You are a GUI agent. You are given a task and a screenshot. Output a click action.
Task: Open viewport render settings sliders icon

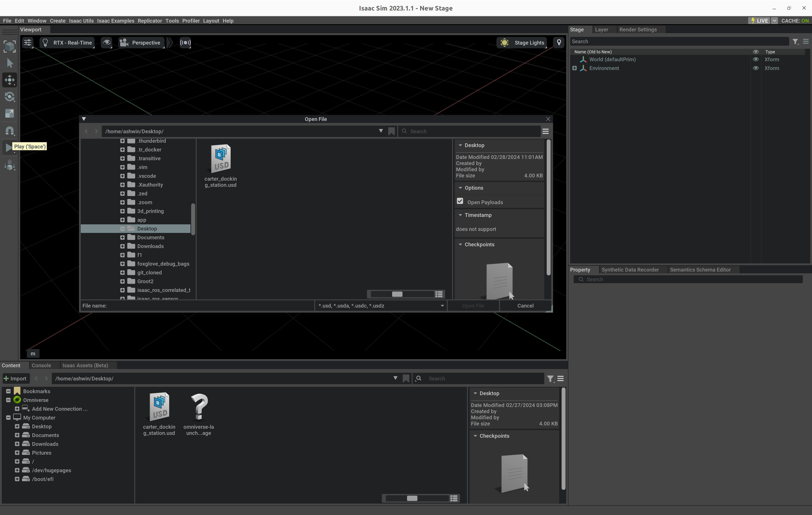(27, 43)
